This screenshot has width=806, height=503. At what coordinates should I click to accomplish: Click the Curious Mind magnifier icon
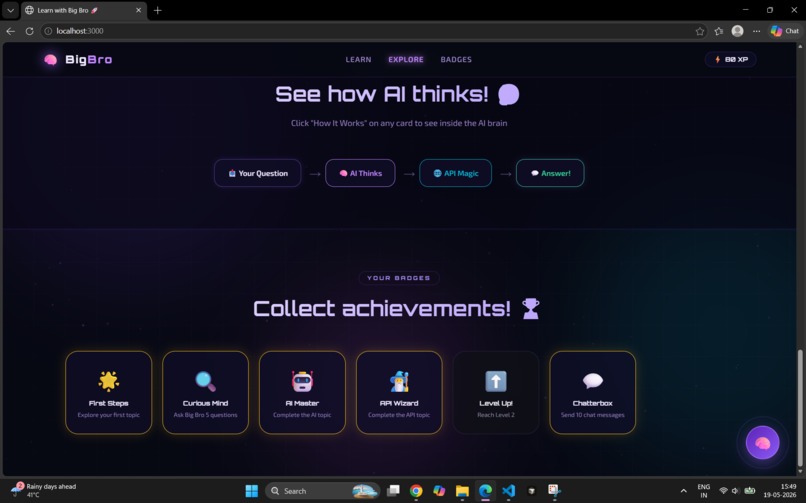point(206,381)
